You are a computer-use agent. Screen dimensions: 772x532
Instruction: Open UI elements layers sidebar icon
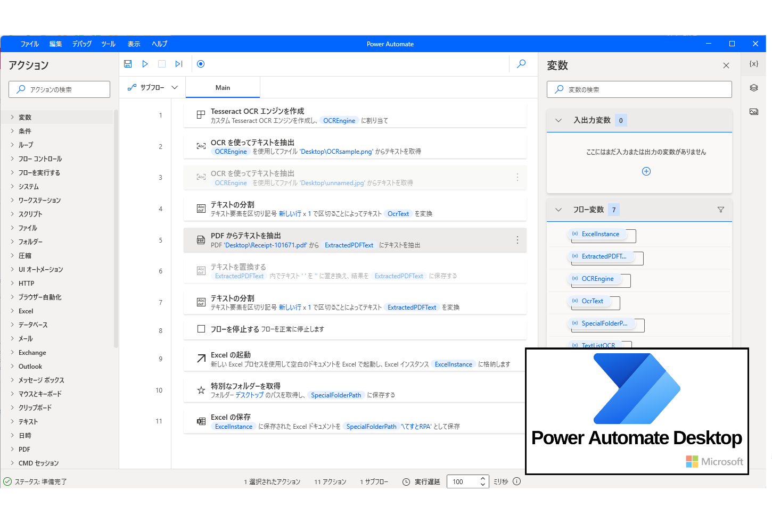coord(754,88)
